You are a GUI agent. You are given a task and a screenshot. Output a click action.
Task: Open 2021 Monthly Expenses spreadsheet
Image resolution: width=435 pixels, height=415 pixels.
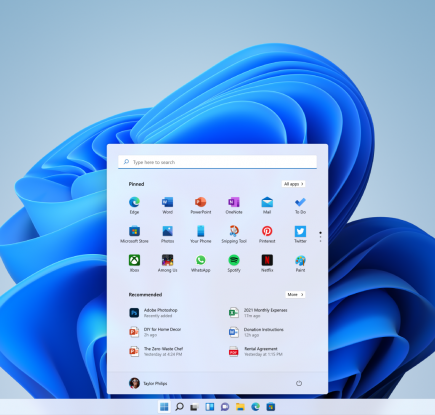[x=258, y=313]
